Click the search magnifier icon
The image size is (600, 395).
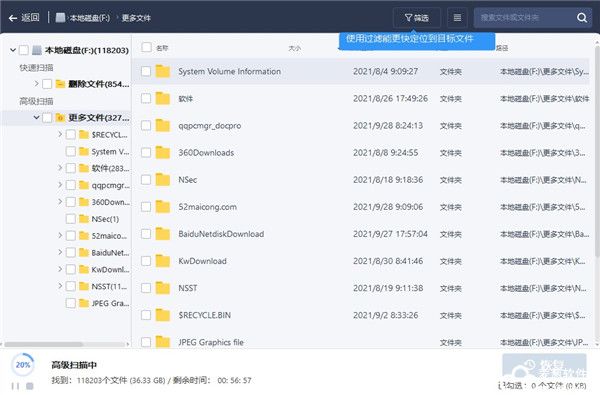click(x=582, y=18)
